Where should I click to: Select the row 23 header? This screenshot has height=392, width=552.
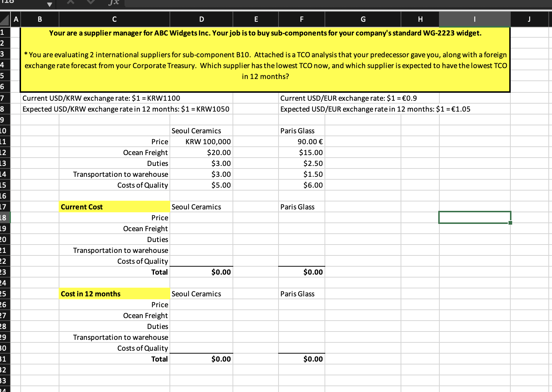5,272
